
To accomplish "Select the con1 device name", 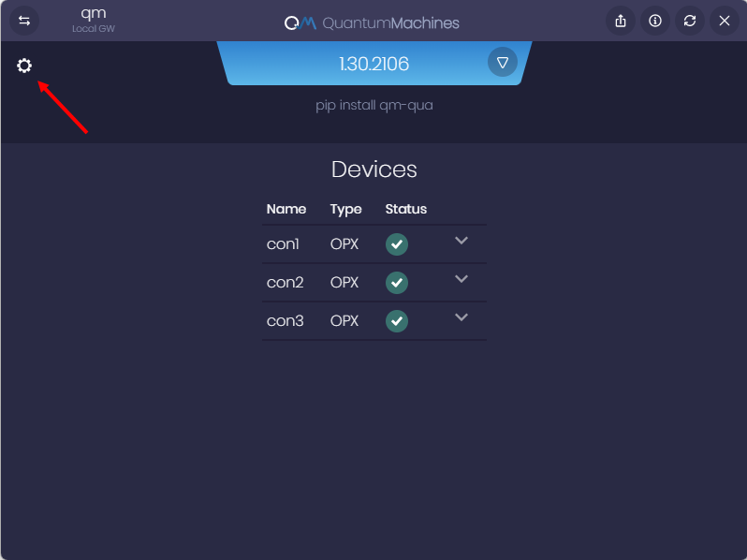I will pyautogui.click(x=283, y=244).
